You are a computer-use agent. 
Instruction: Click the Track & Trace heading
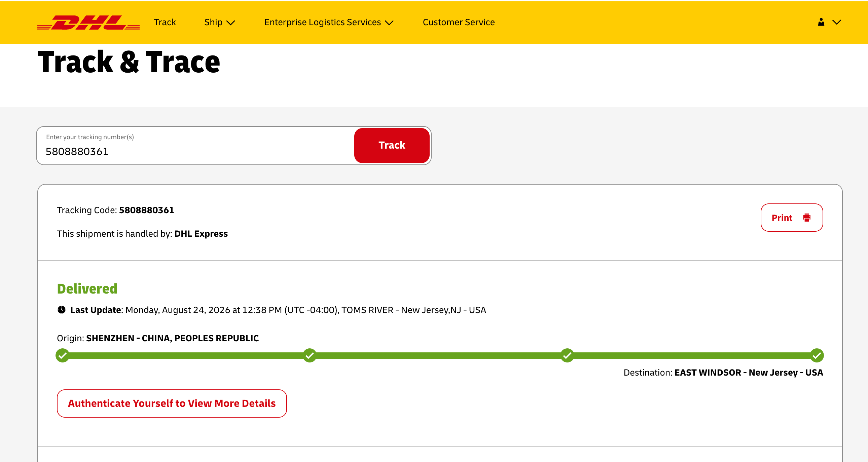pyautogui.click(x=129, y=62)
